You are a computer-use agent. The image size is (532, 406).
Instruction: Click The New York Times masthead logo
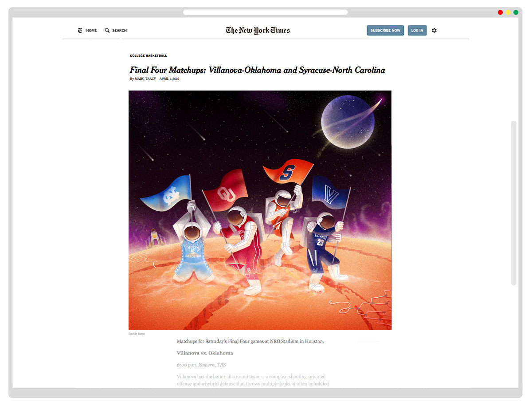tap(258, 30)
